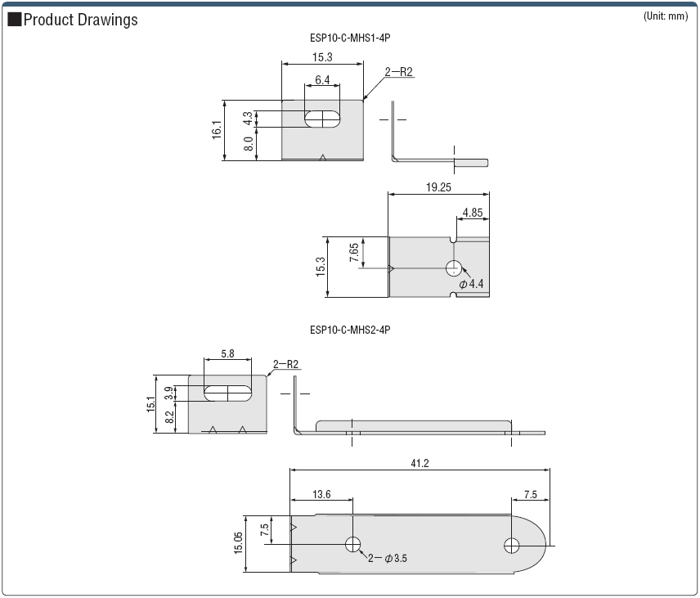Viewport: 700px width, 598px height.
Task: Click the 5.8 slot width dimension
Action: (227, 354)
